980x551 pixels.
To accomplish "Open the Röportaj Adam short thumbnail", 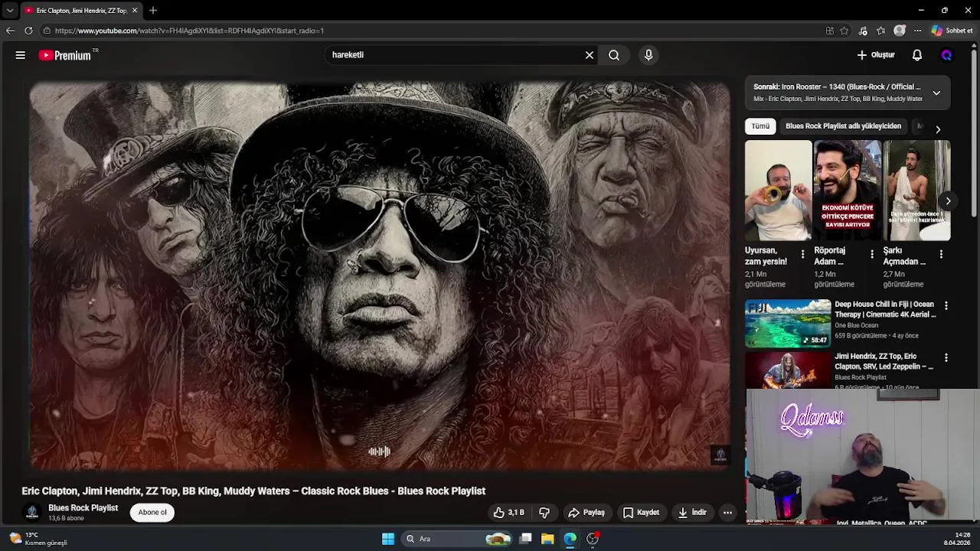I will pos(847,191).
